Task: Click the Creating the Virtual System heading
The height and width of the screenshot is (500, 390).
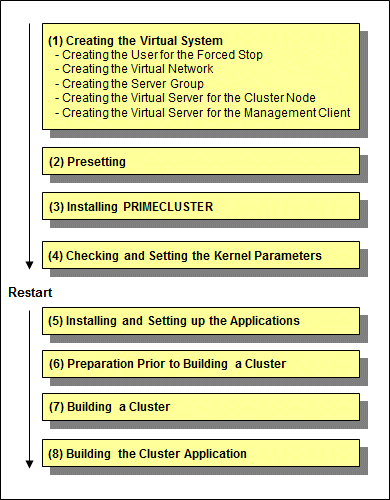Action: point(135,41)
